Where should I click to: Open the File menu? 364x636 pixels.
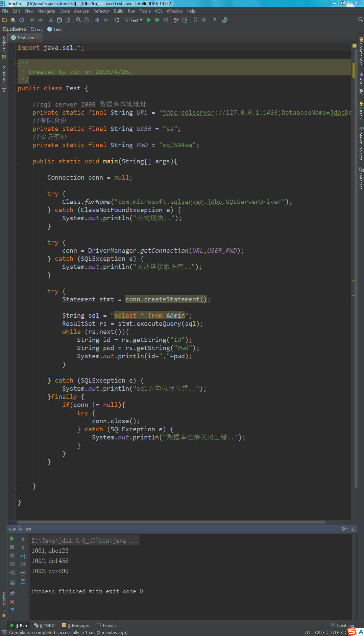click(5, 11)
